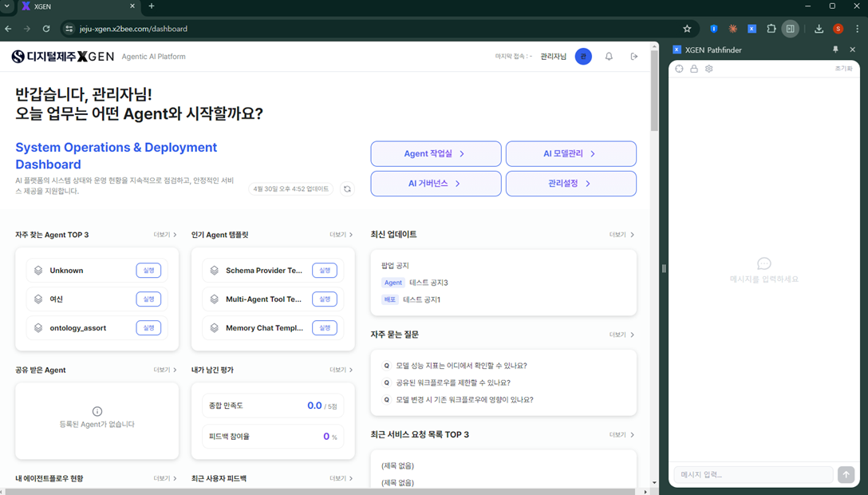868x495 pixels.
Task: Click the Pathfinder lock icon
Action: click(693, 69)
